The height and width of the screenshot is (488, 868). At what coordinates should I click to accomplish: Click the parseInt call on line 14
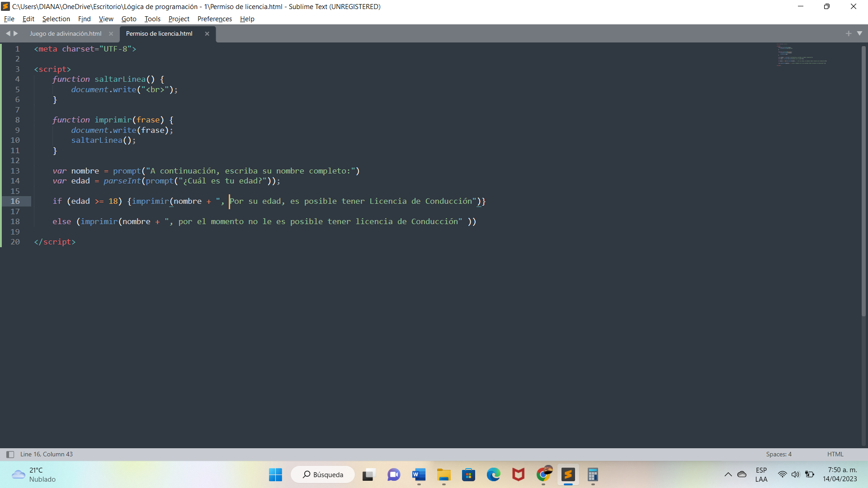coord(122,181)
